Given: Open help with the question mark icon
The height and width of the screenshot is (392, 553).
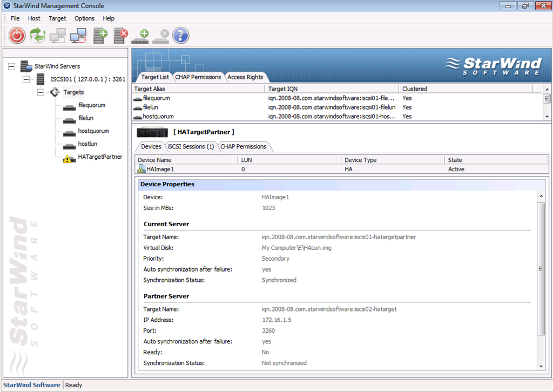Looking at the screenshot, I should tap(181, 36).
